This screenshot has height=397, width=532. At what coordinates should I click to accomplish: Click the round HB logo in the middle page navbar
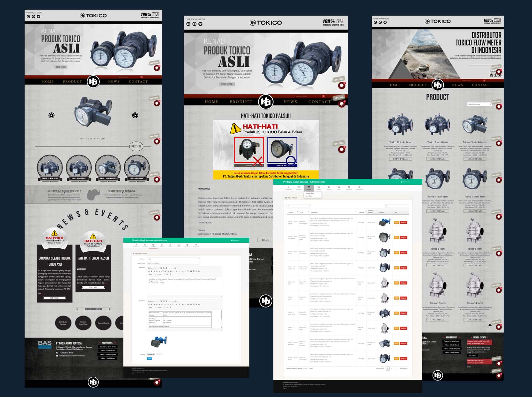tap(266, 101)
